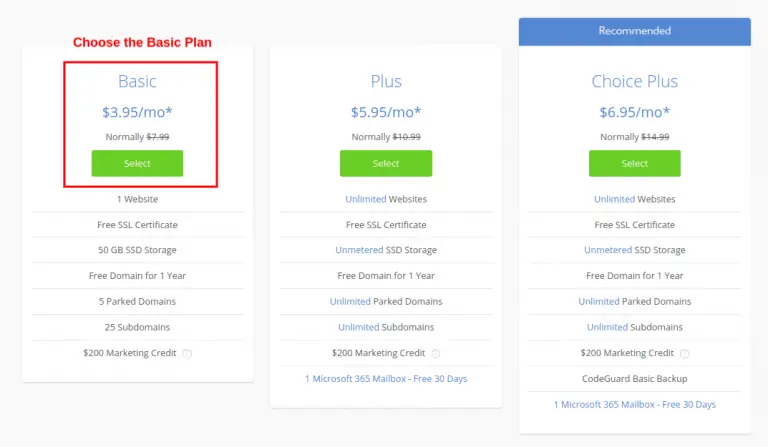
Task: Click the Plus plan title
Action: [386, 81]
